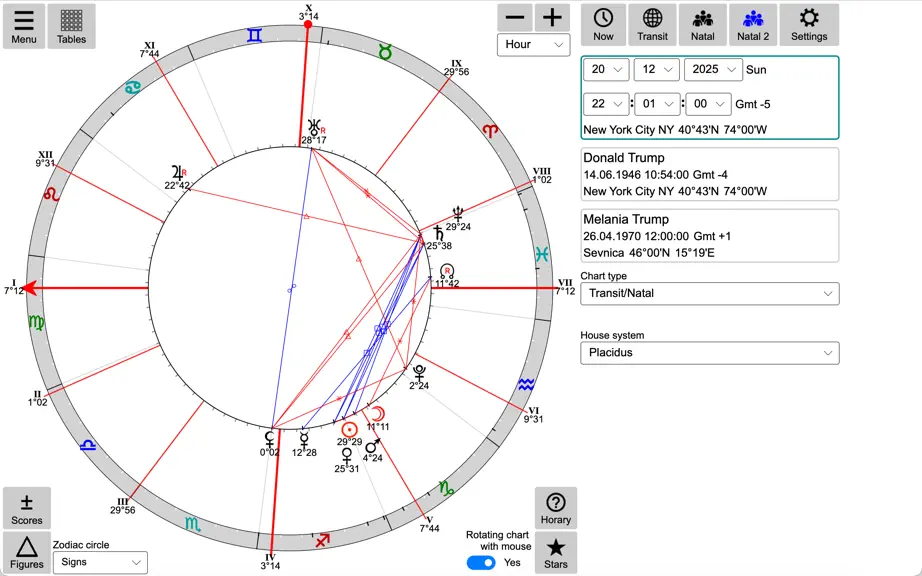The width and height of the screenshot is (922, 576).
Task: Set chart to Now with clock icon
Action: pos(603,25)
